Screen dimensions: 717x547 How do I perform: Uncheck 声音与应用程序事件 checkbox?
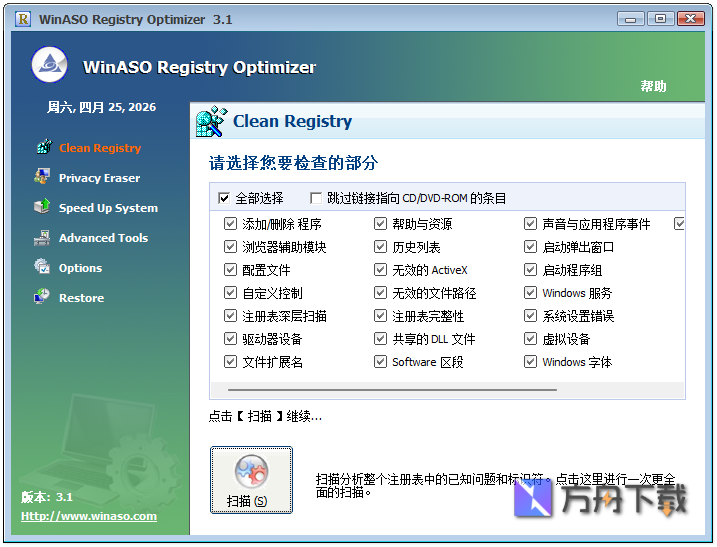(530, 224)
